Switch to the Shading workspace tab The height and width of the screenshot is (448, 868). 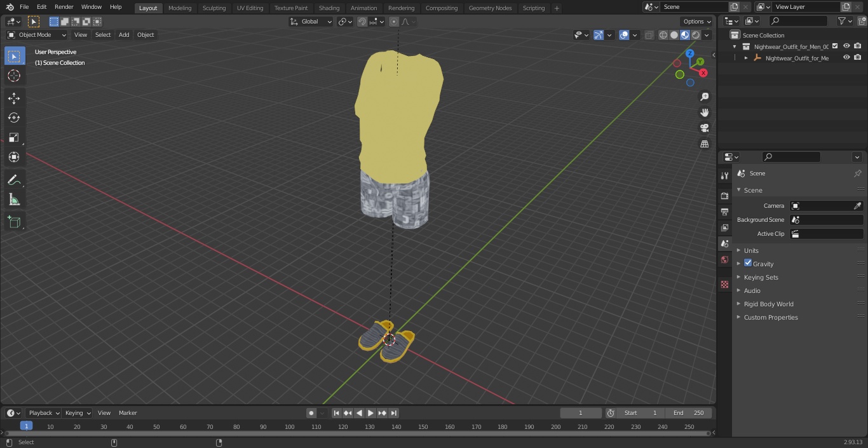point(329,8)
